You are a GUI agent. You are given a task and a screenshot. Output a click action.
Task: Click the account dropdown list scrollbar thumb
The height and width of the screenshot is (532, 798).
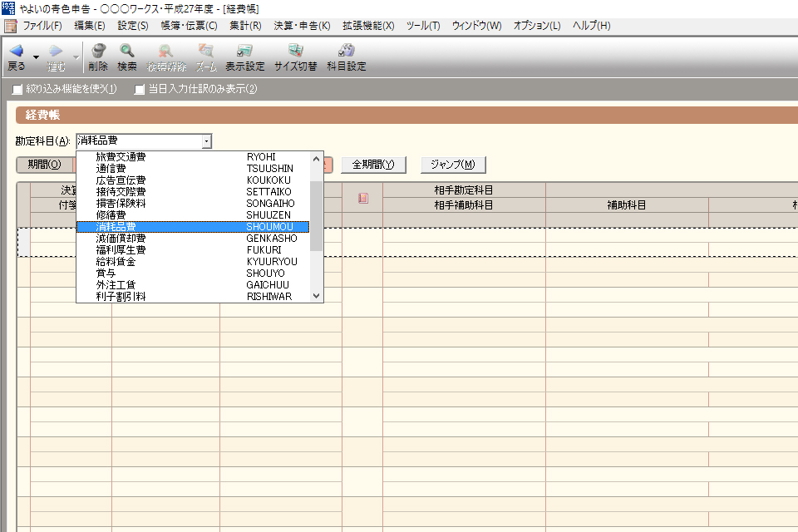(x=316, y=216)
